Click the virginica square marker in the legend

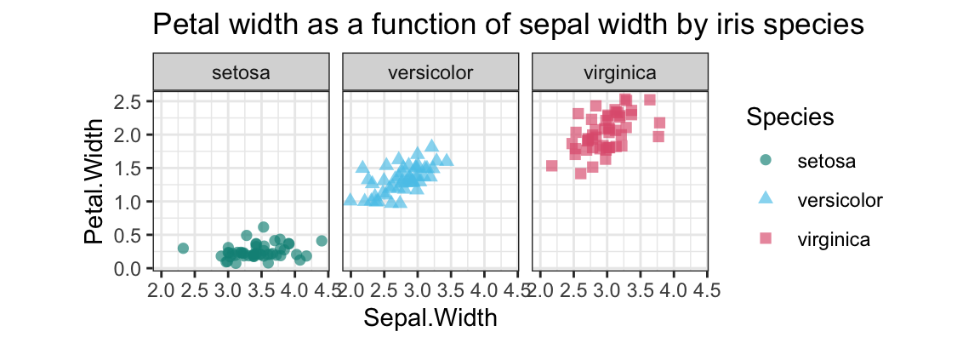[x=765, y=239]
